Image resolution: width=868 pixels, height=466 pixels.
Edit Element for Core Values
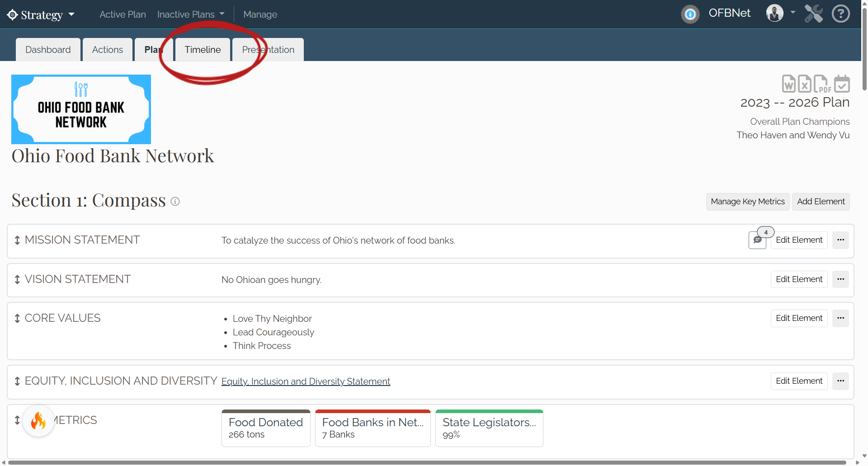click(799, 318)
